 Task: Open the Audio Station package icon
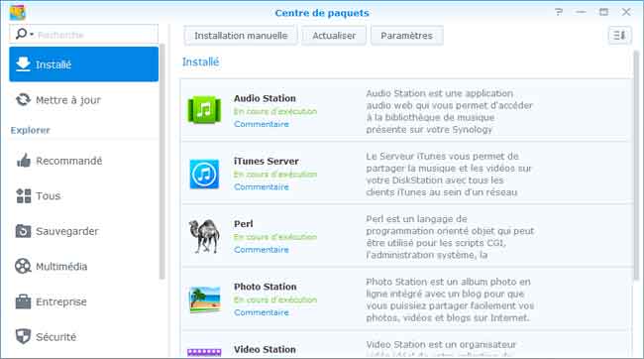tap(204, 110)
